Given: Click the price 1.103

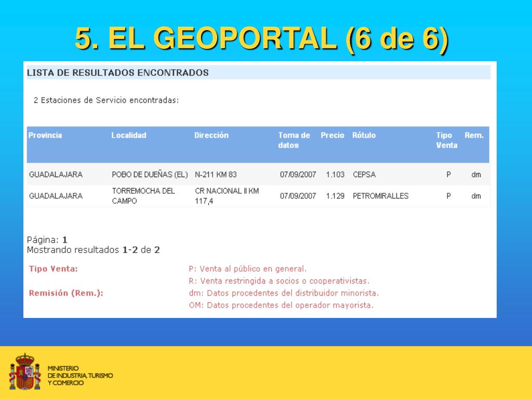Looking at the screenshot, I should (x=335, y=175).
